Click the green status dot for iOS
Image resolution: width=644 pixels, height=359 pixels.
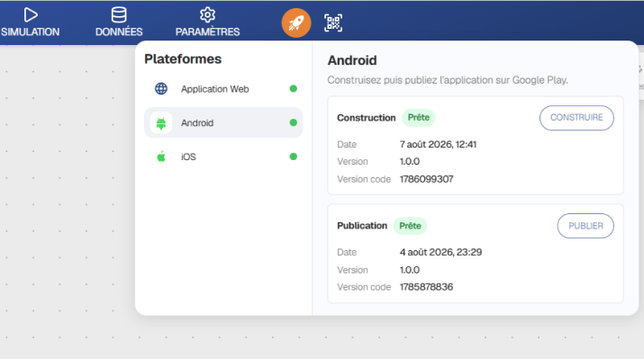point(294,157)
